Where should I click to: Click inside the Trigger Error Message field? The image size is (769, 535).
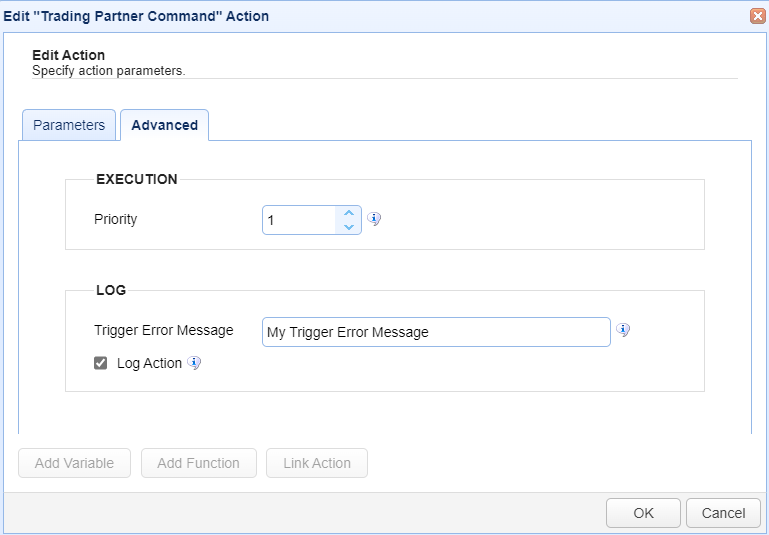click(436, 332)
